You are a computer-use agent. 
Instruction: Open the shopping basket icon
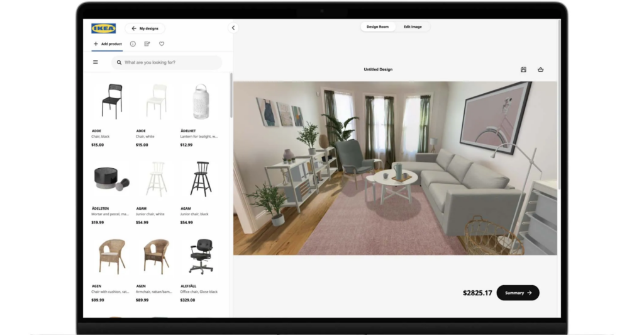coord(540,69)
